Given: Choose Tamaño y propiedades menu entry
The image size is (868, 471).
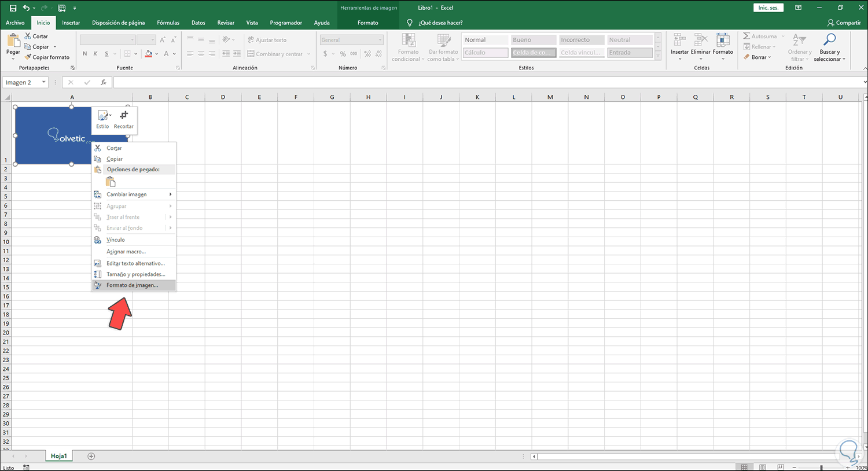Looking at the screenshot, I should pos(134,274).
